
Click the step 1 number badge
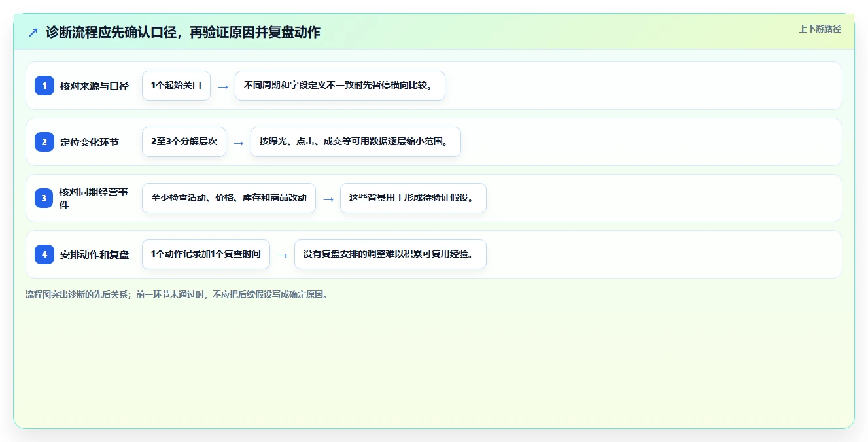point(44,86)
